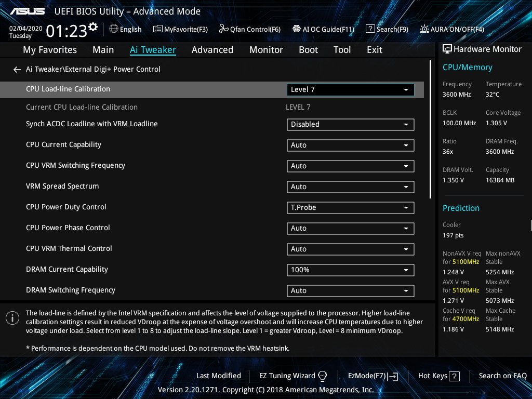532x399 pixels.
Task: Expand CPU Power Phase Control dropdown
Action: pyautogui.click(x=351, y=229)
